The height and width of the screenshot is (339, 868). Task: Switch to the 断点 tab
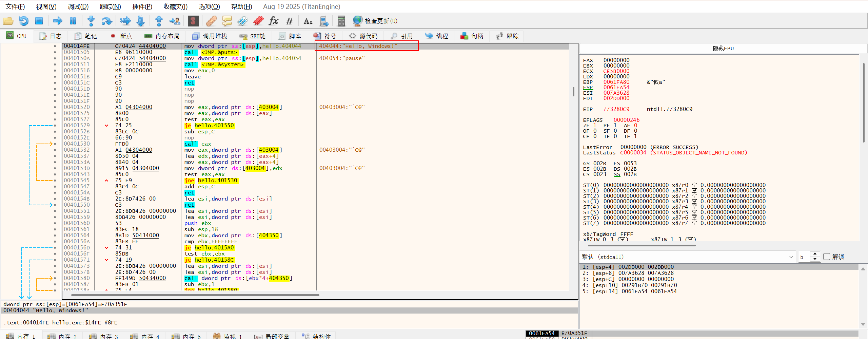click(121, 36)
